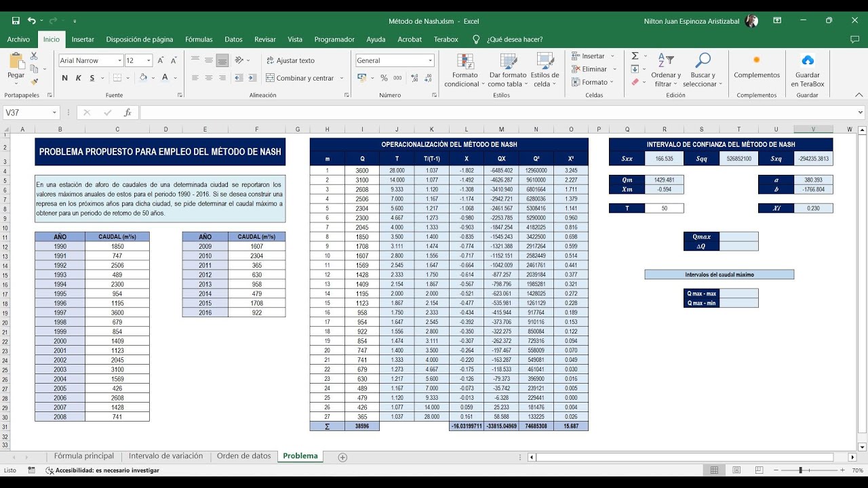Viewport: 868px width, 488px height.
Task: Open the General number format dropdown
Action: 430,60
